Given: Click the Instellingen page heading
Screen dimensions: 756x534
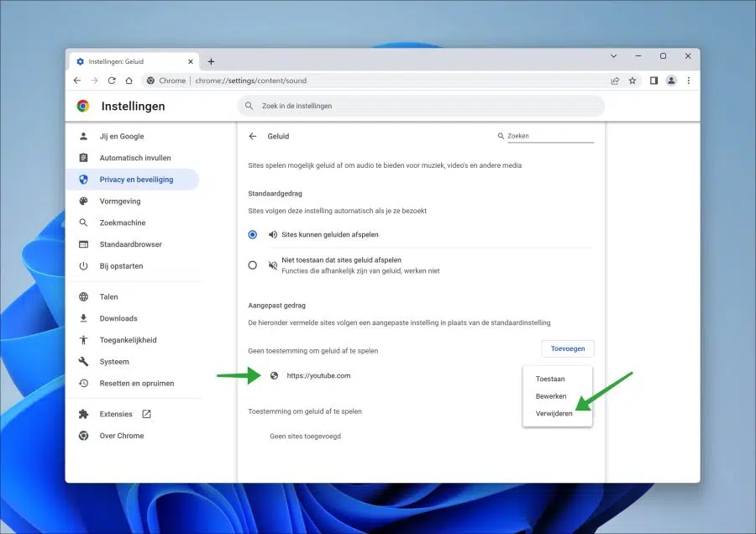Looking at the screenshot, I should click(x=133, y=106).
